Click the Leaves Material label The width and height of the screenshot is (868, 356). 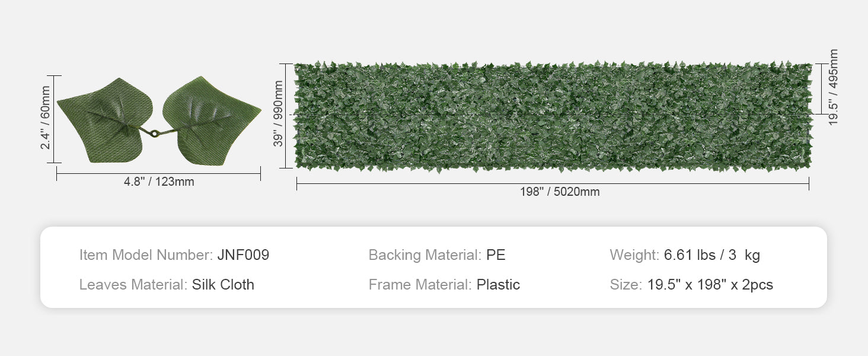click(x=133, y=285)
